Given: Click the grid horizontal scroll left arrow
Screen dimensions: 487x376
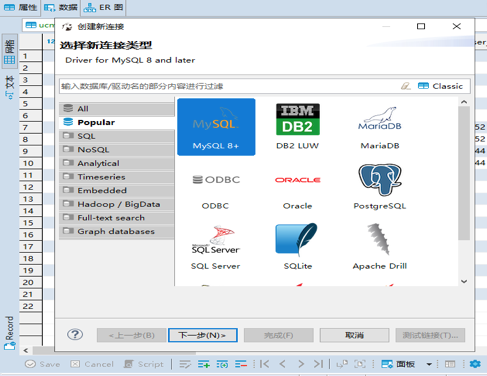Looking at the screenshot, I should (x=26, y=351).
